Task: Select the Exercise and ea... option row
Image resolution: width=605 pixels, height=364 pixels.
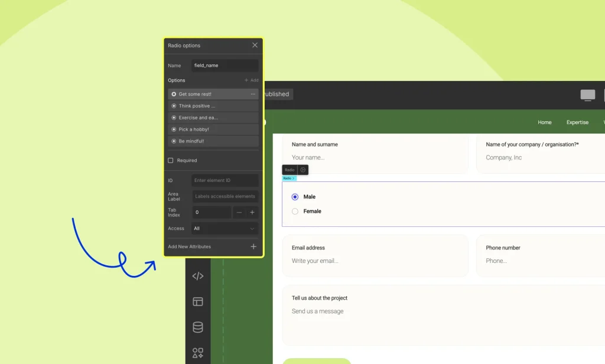Action: coord(213,118)
